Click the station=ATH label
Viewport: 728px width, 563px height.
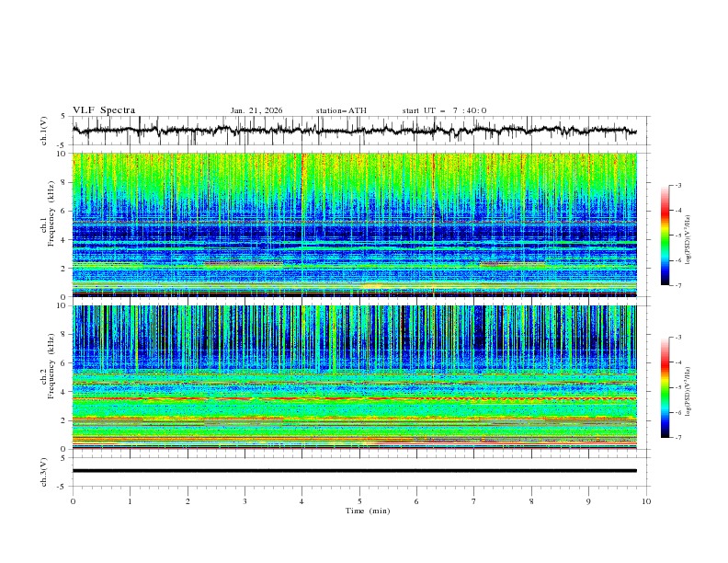click(341, 110)
